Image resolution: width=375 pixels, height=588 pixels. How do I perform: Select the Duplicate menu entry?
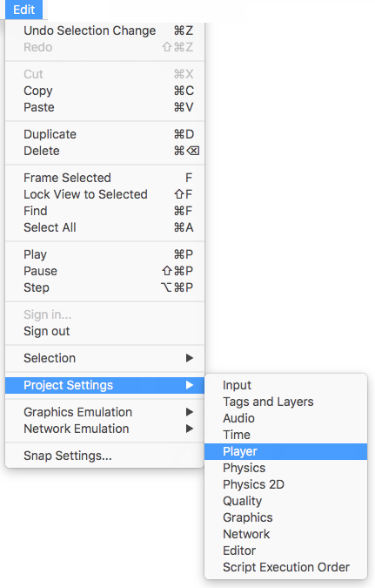click(x=105, y=134)
